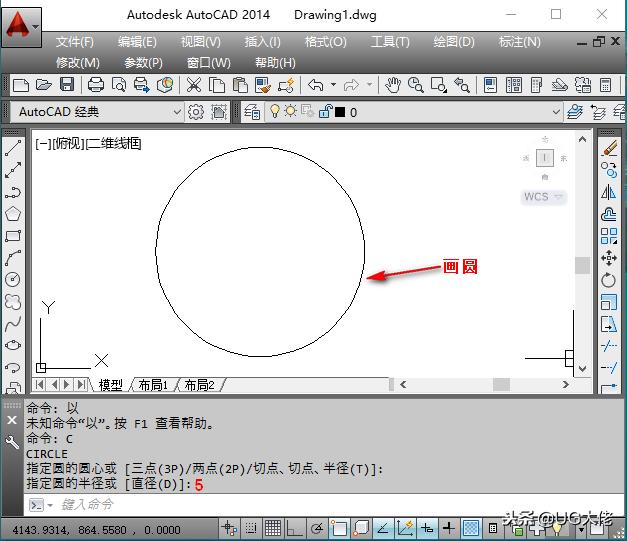
Task: Click the Erase tool in modify toolbar
Action: pyautogui.click(x=609, y=149)
